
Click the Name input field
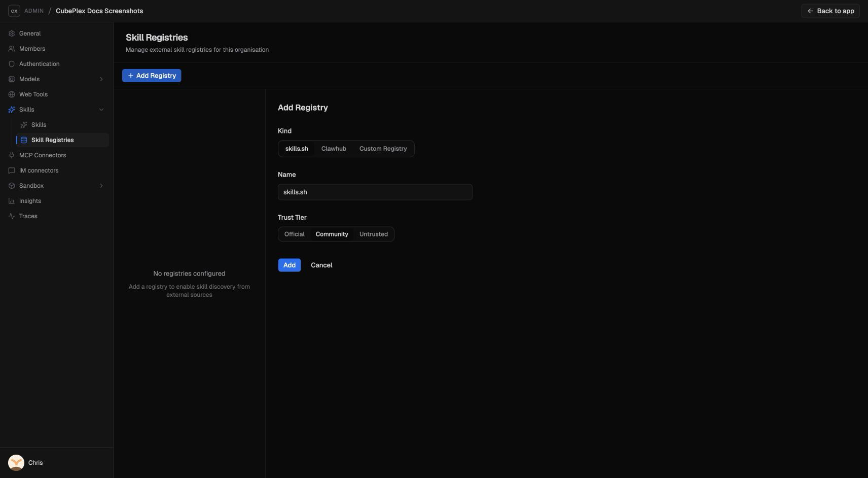[x=375, y=192]
